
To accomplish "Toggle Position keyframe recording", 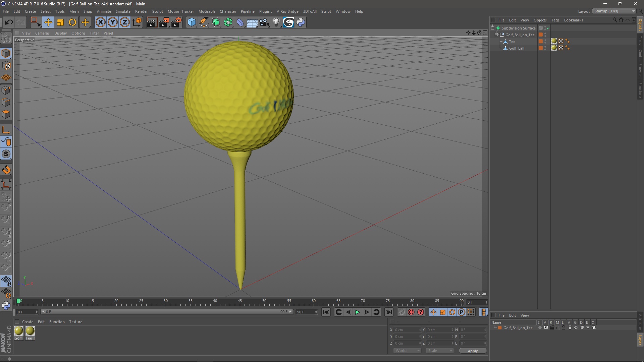I will [x=433, y=312].
